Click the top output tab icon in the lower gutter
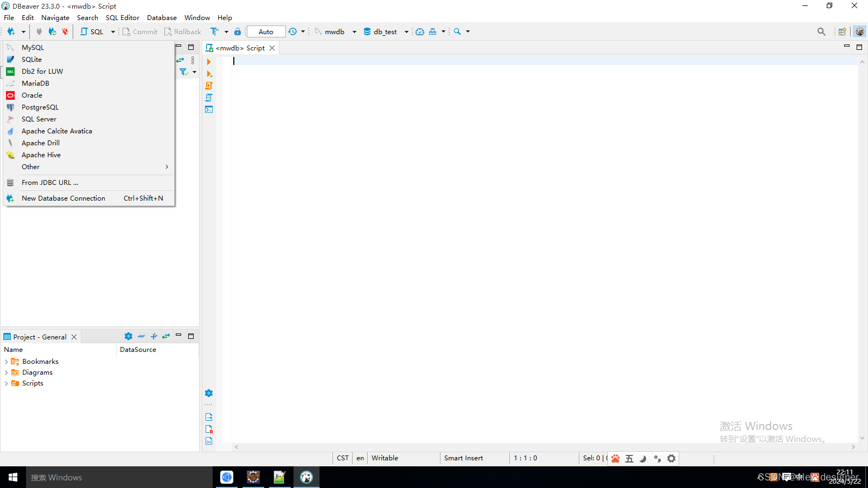868x488 pixels. click(209, 417)
